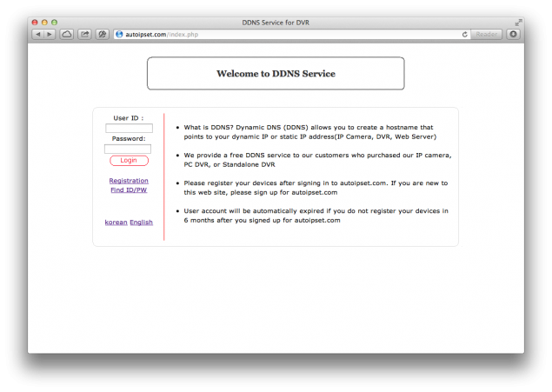Viewport: 552px width, 392px height.
Task: Click the Reader button
Action: pos(487,34)
